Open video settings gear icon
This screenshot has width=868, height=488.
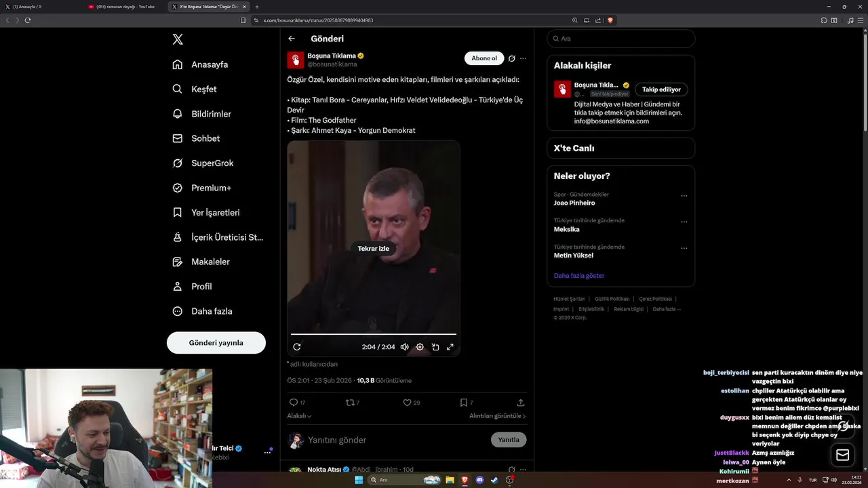tap(420, 347)
